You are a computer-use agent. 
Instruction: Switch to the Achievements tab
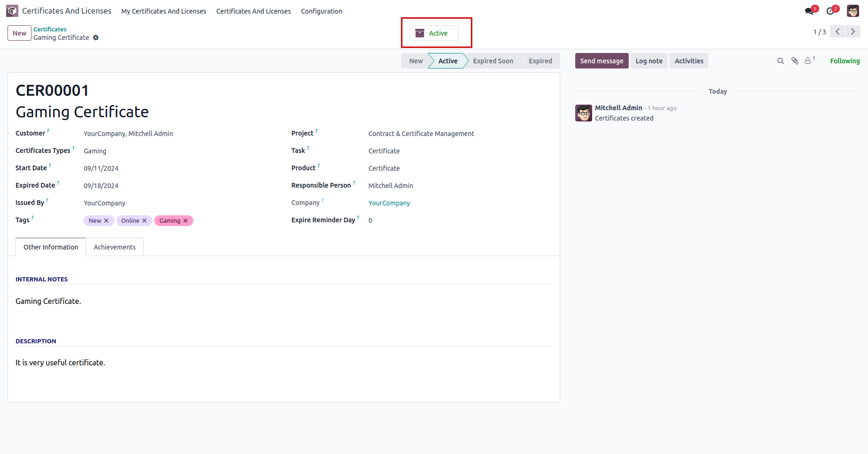pos(114,247)
